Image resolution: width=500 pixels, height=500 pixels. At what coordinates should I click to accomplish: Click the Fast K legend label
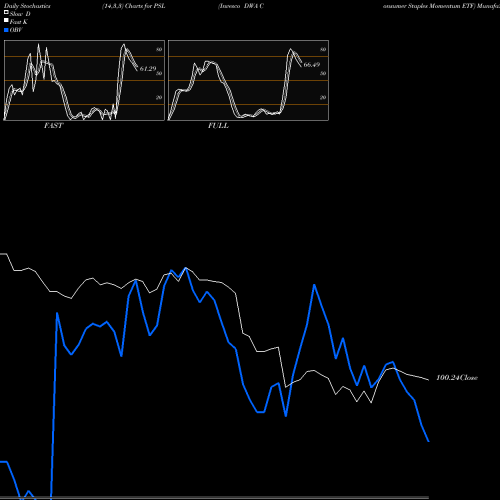[19, 22]
